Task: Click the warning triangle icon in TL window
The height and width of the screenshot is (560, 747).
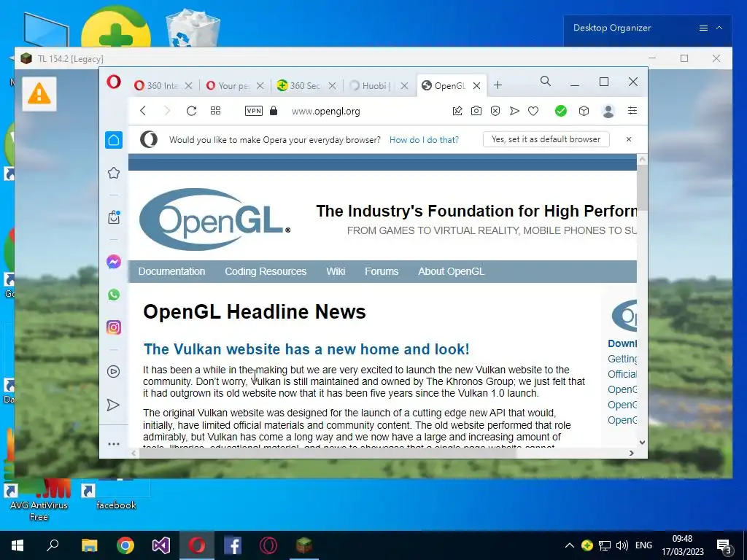Action: tap(39, 94)
